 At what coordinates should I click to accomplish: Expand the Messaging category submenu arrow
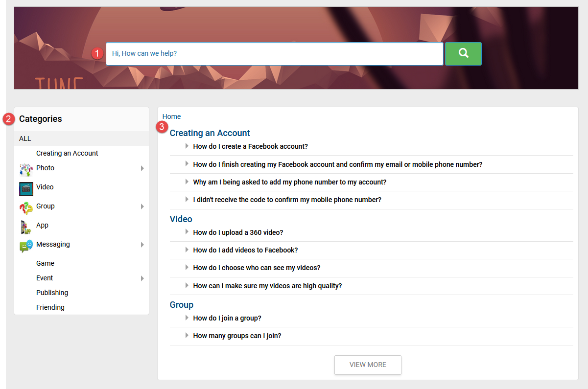[142, 245]
